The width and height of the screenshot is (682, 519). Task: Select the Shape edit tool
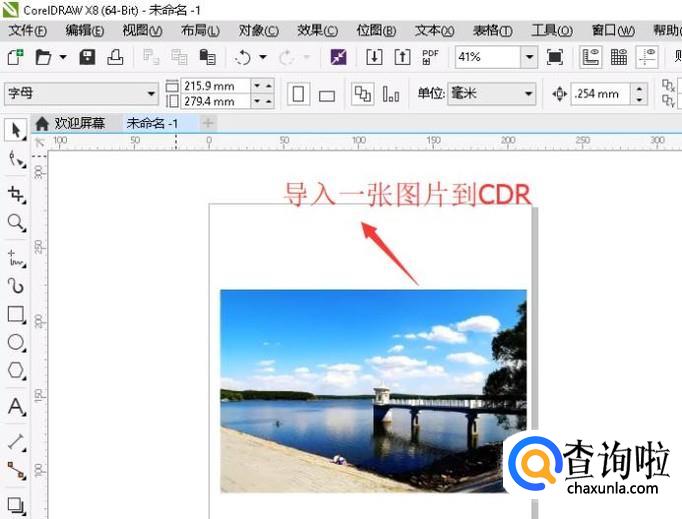(x=16, y=159)
